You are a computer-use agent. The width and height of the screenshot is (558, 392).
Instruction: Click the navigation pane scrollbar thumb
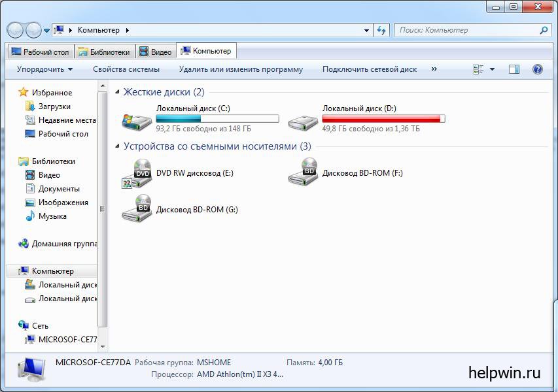click(x=103, y=209)
